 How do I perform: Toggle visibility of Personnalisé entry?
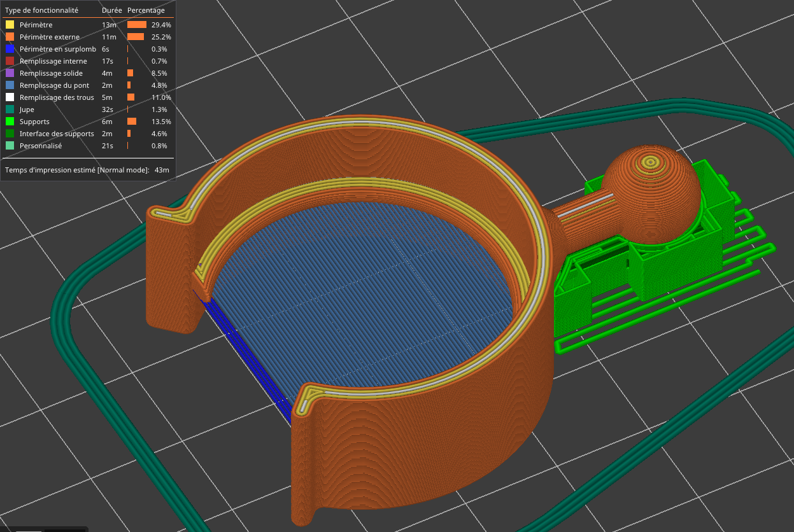[41, 146]
